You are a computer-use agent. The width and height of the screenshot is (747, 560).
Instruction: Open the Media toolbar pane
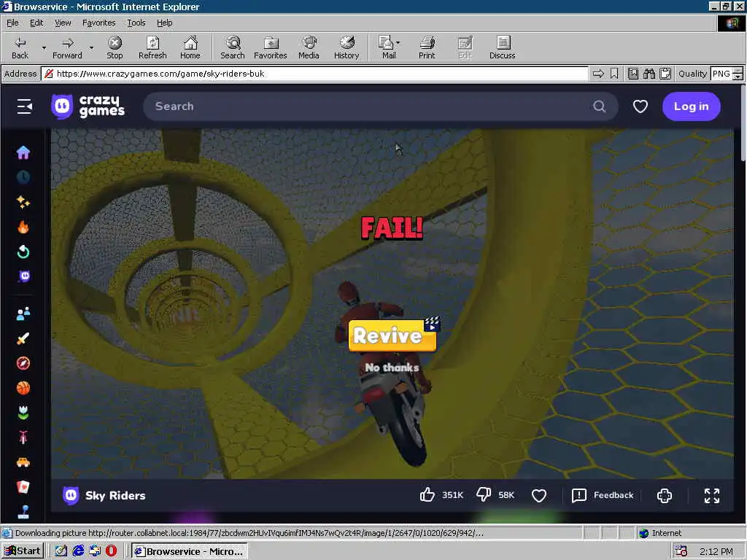(309, 47)
